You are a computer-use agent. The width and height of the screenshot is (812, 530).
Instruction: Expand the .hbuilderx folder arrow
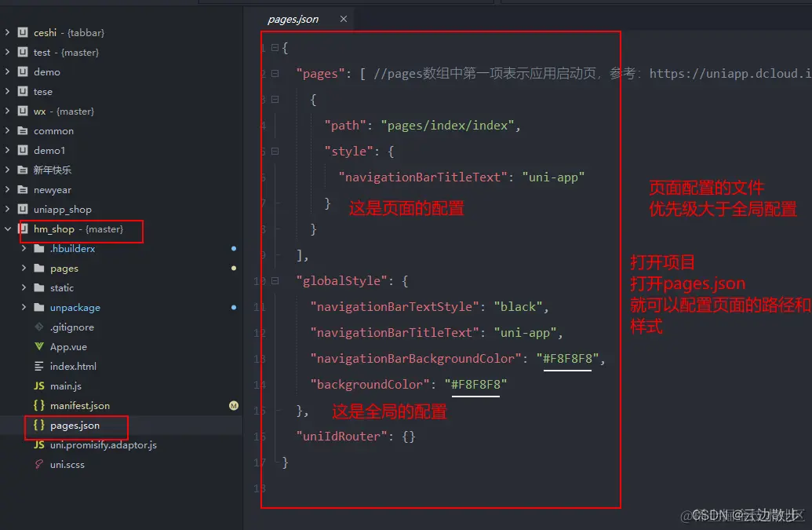24,248
